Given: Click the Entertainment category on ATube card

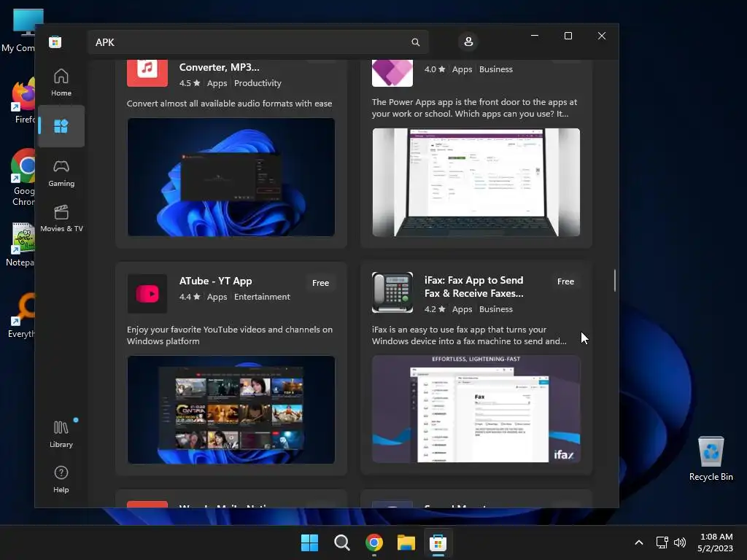Looking at the screenshot, I should tap(262, 297).
